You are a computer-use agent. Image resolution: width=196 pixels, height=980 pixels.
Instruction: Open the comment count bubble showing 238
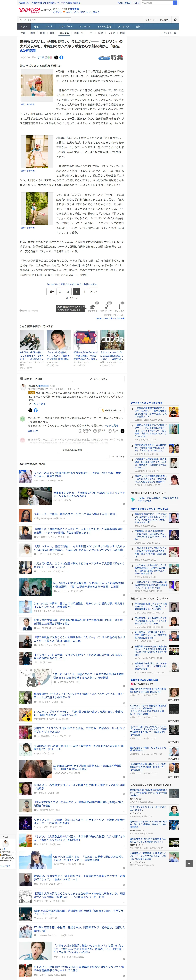tap(41, 57)
